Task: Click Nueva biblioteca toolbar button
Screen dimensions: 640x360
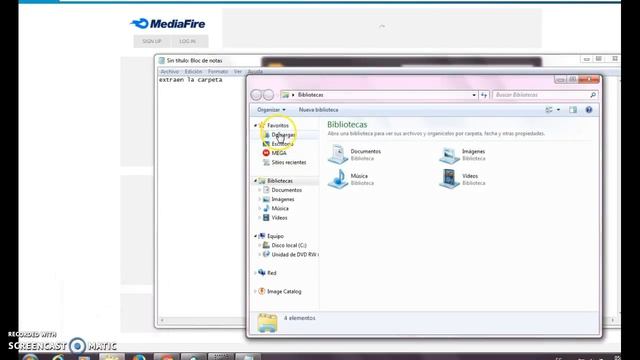Action: point(318,110)
